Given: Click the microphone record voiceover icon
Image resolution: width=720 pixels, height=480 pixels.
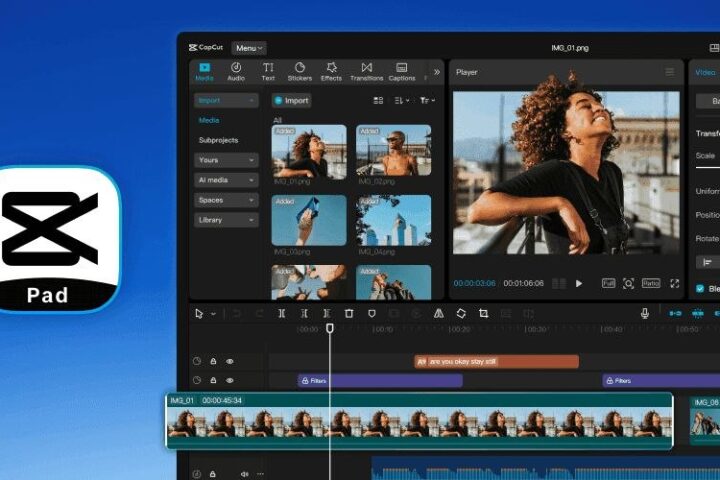Looking at the screenshot, I should point(645,313).
